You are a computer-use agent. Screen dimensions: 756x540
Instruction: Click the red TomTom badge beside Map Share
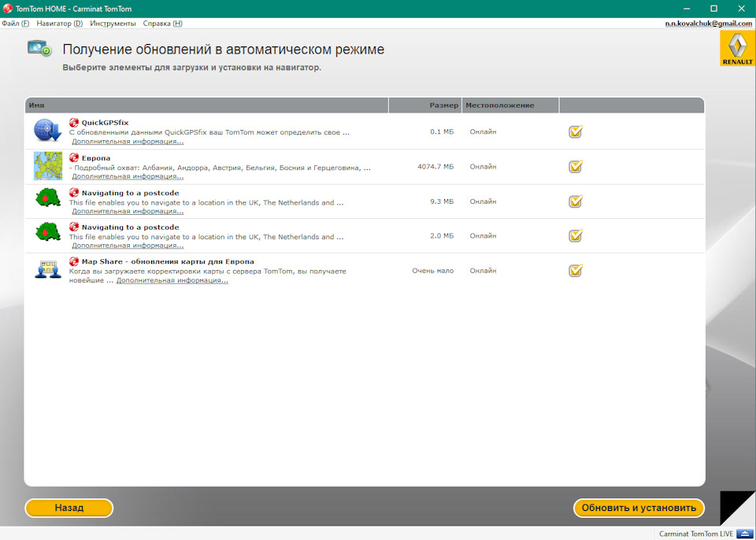(x=74, y=261)
